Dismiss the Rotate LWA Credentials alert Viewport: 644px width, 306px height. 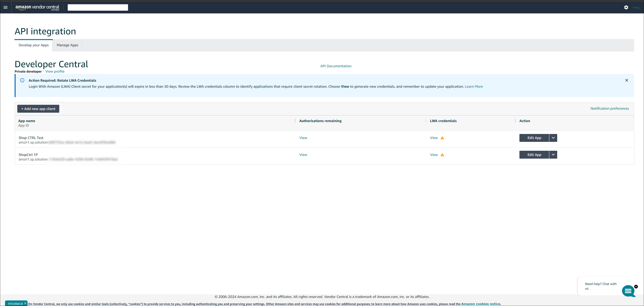tap(627, 80)
